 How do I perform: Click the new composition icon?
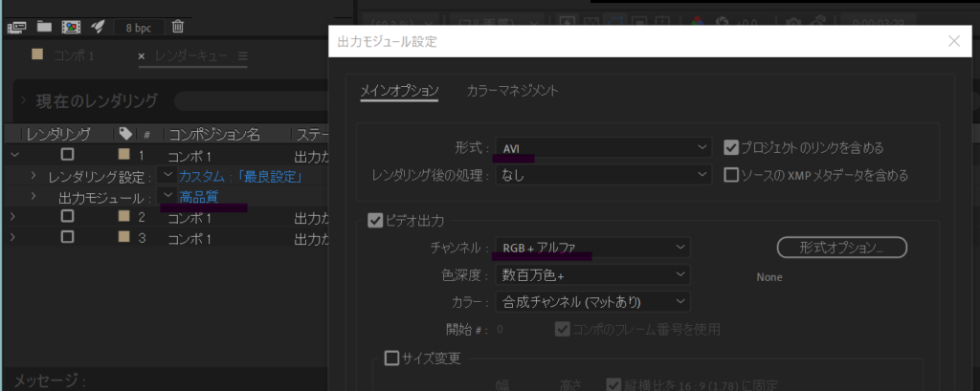pyautogui.click(x=70, y=27)
